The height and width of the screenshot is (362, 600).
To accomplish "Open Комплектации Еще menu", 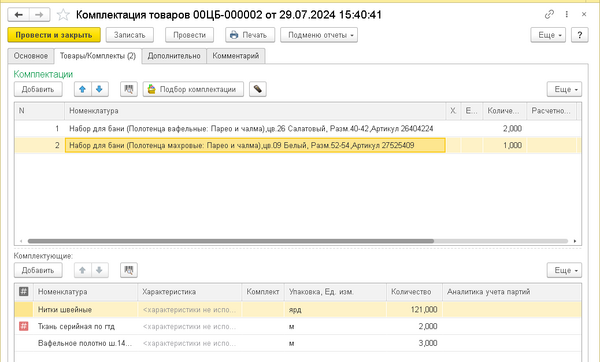I will (564, 89).
